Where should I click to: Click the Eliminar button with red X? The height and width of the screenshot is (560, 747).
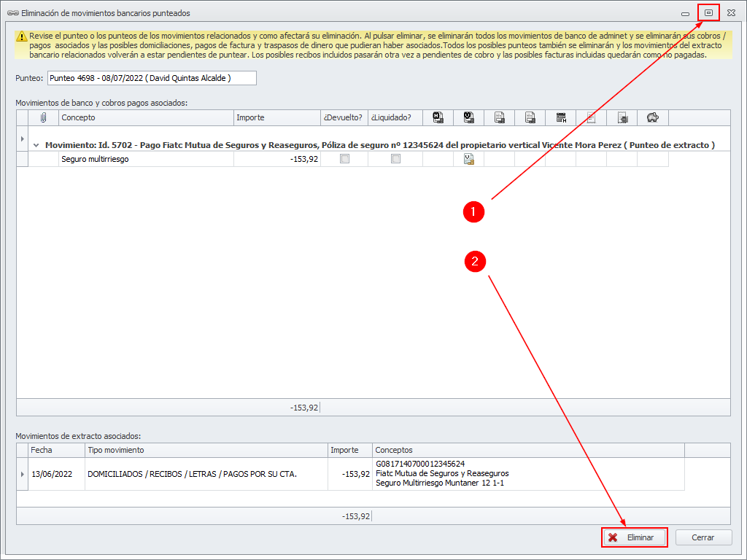pyautogui.click(x=634, y=537)
